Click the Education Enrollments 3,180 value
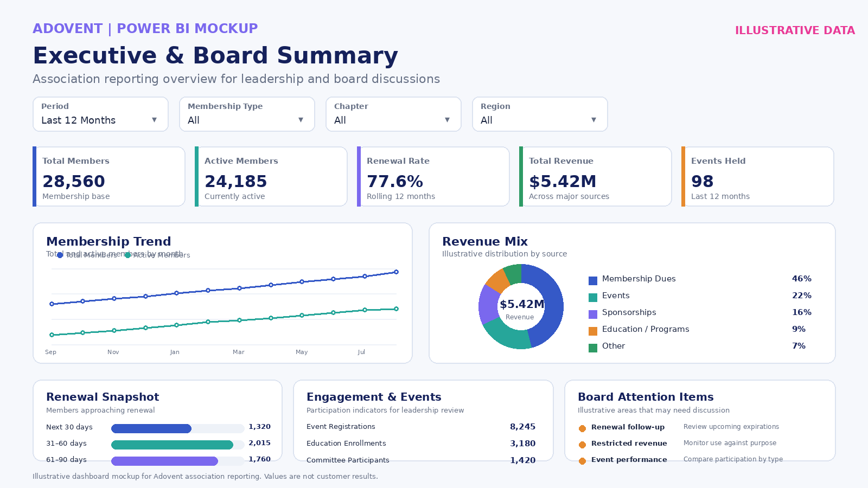This screenshot has height=488, width=868. (522, 444)
